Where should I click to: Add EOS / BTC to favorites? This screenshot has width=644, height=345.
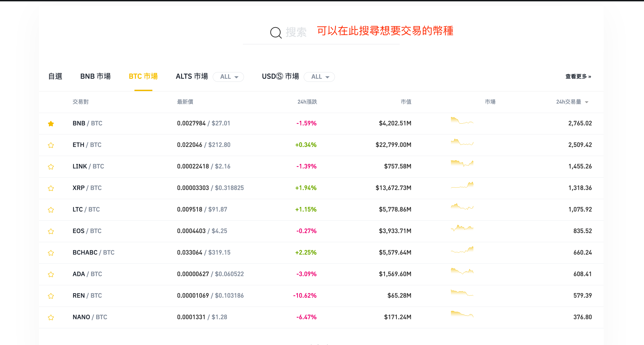51,231
